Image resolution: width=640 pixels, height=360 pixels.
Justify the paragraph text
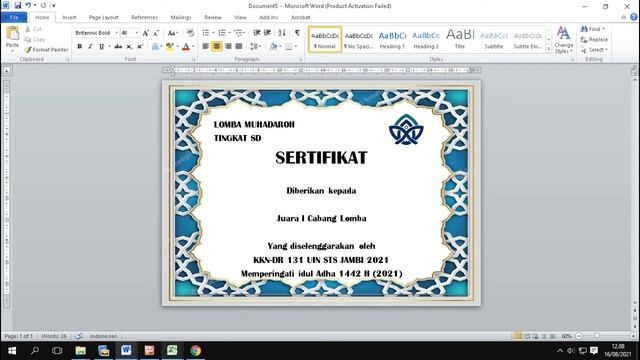point(239,47)
